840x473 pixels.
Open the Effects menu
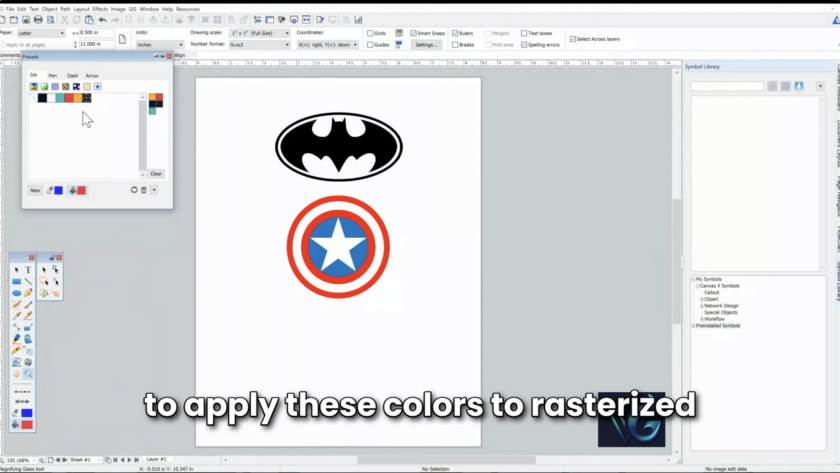tap(100, 9)
